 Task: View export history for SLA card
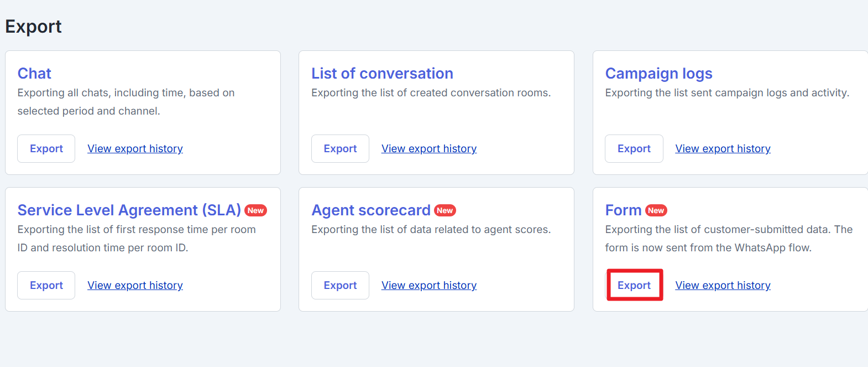coord(135,285)
